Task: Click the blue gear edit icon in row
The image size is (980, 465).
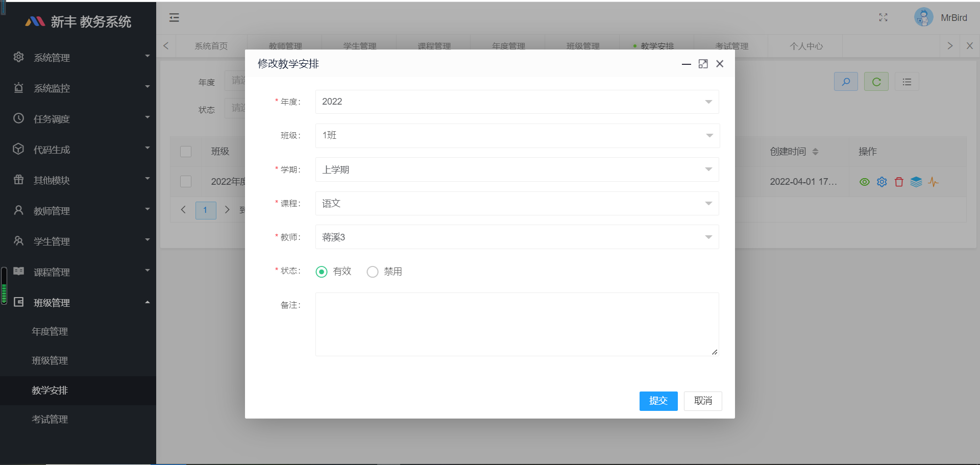Action: (882, 182)
